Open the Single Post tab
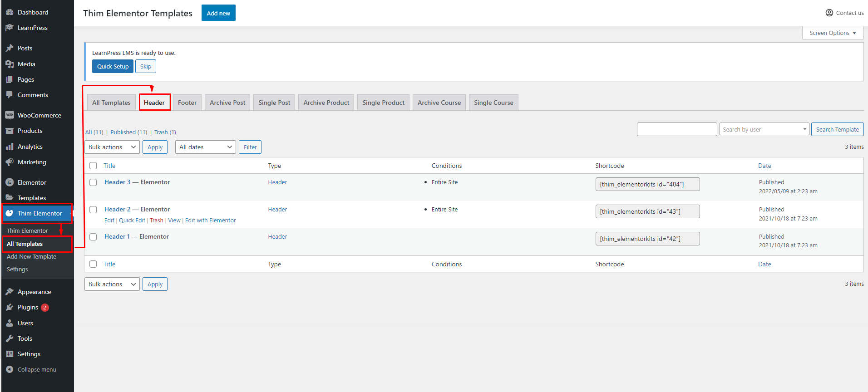Viewport: 868px width, 392px height. click(x=274, y=103)
